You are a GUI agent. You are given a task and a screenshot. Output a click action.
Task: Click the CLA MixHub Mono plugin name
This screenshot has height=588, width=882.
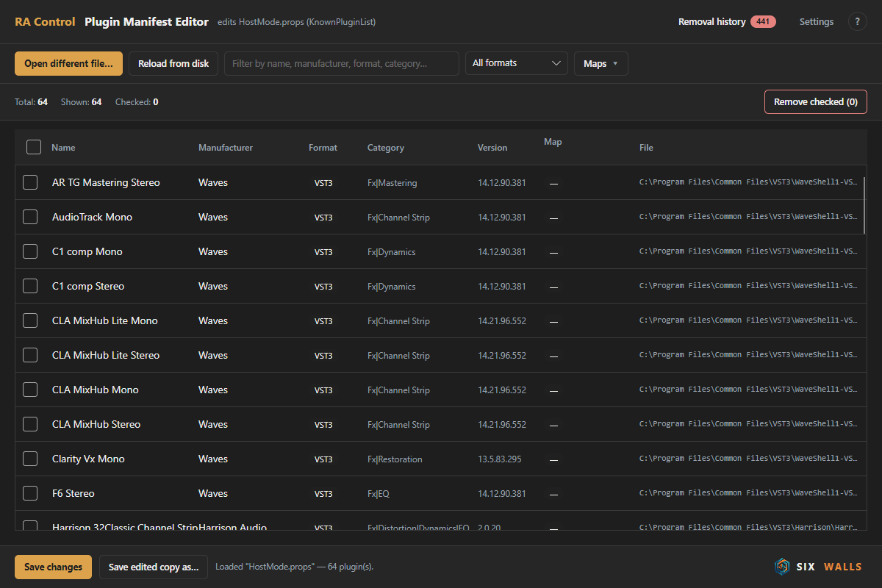click(x=96, y=390)
